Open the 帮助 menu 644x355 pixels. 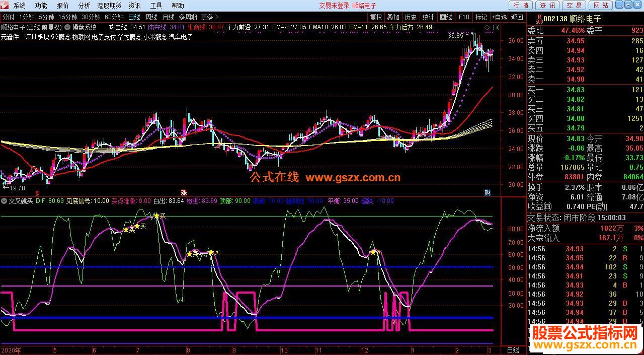point(178,6)
